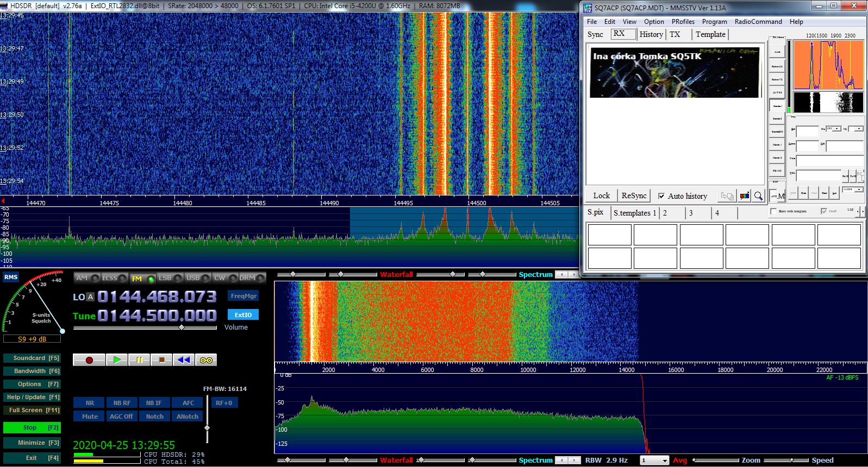Click the MMSSTV title bar application icon
868x467 pixels.
[588, 8]
